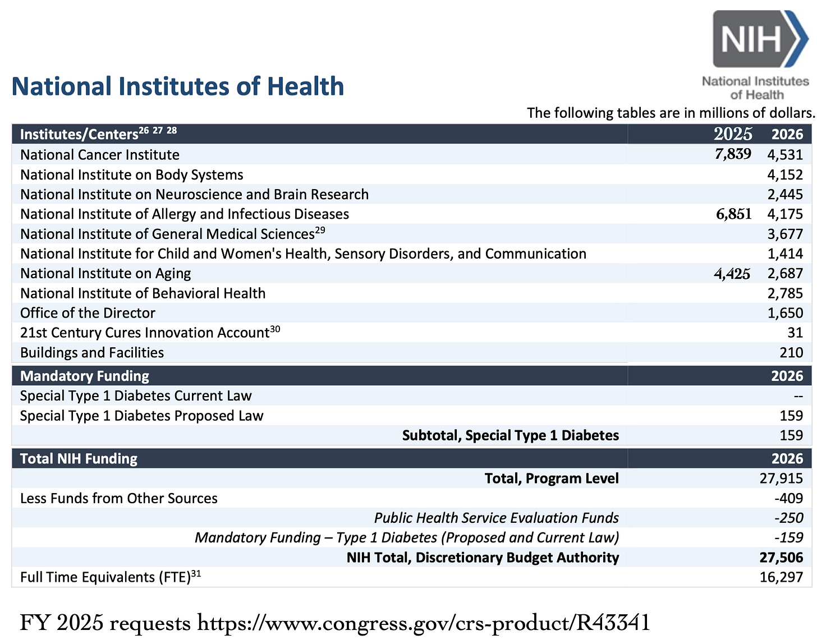This screenshot has height=644, width=817.
Task: Click the 2025 column header
Action: tap(733, 134)
